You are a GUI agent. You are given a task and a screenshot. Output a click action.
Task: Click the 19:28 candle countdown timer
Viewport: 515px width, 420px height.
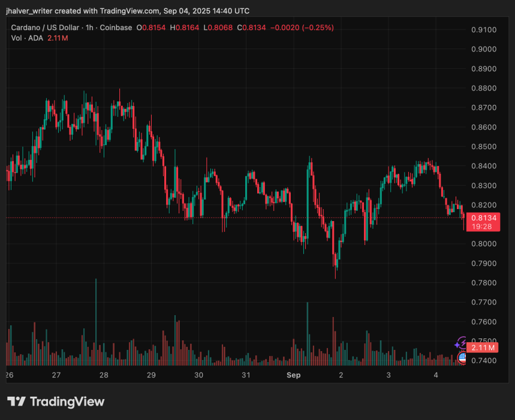pyautogui.click(x=483, y=227)
